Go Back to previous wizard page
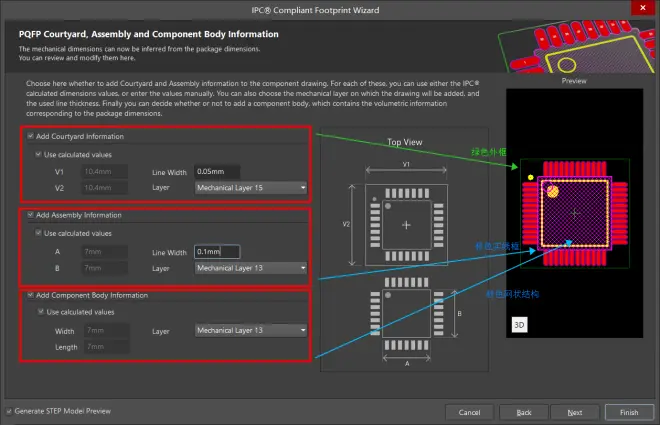Viewport: 660px width, 426px height. (524, 413)
